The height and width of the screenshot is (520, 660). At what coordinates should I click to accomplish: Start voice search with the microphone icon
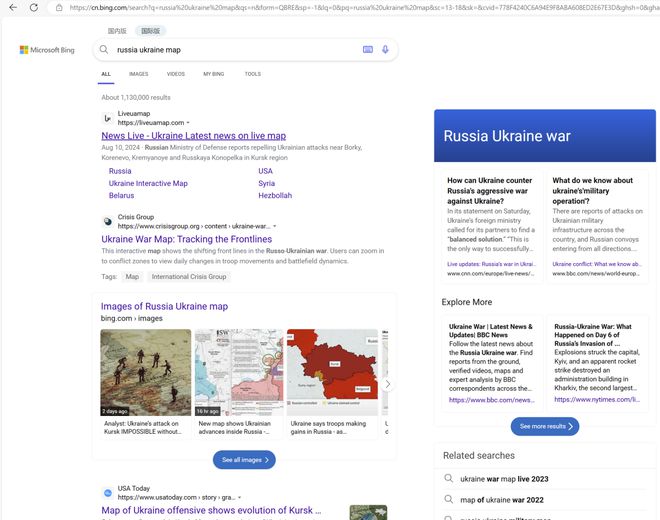(x=385, y=50)
